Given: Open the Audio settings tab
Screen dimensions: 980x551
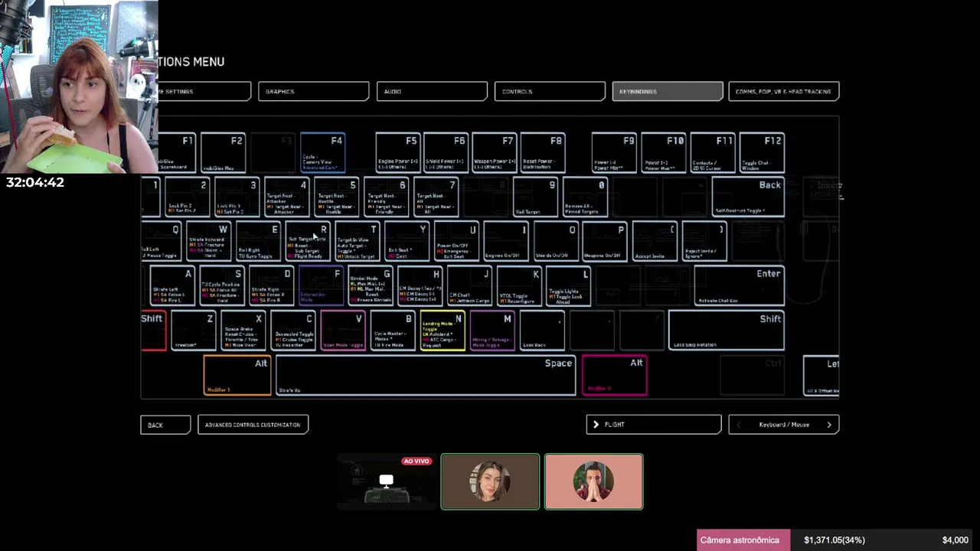Looking at the screenshot, I should [432, 91].
